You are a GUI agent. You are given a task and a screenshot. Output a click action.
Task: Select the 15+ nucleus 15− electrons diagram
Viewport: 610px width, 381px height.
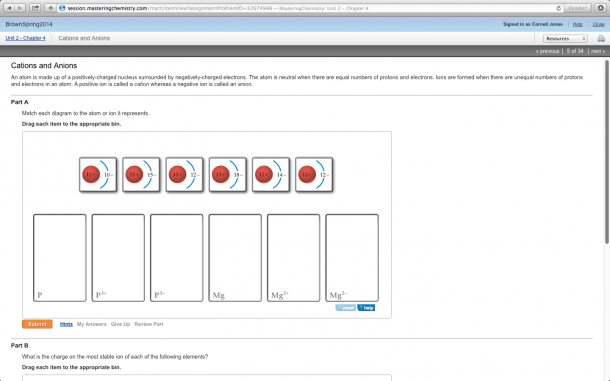click(141, 174)
